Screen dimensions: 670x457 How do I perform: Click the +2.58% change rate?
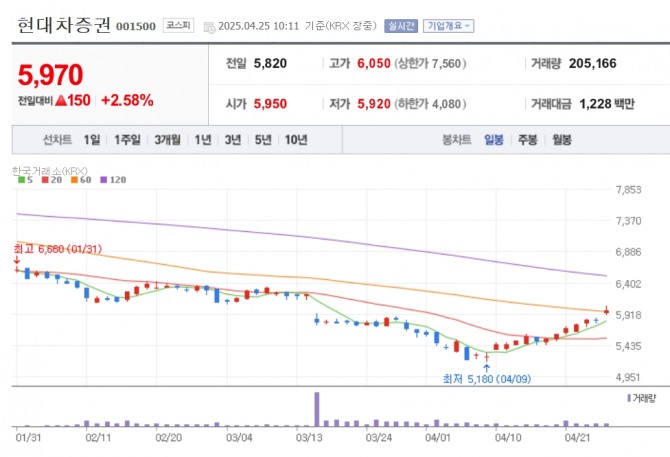127,100
